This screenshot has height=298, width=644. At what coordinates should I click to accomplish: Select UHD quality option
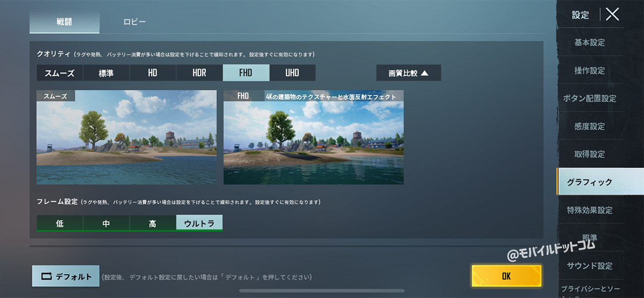[x=292, y=73]
